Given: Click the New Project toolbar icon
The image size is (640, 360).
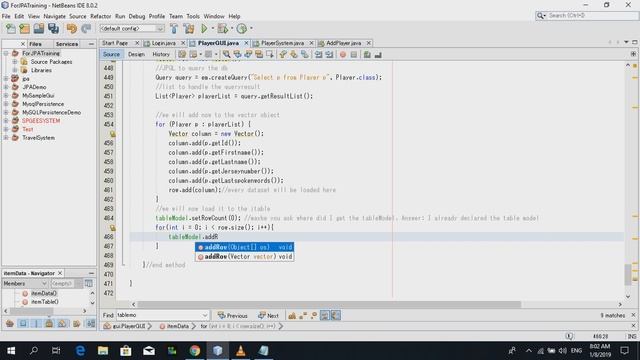Looking at the screenshot, I should coord(24,29).
